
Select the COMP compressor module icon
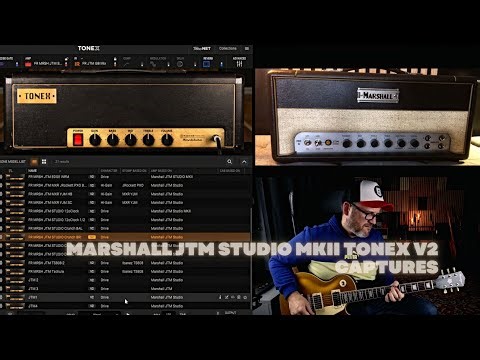[127, 64]
